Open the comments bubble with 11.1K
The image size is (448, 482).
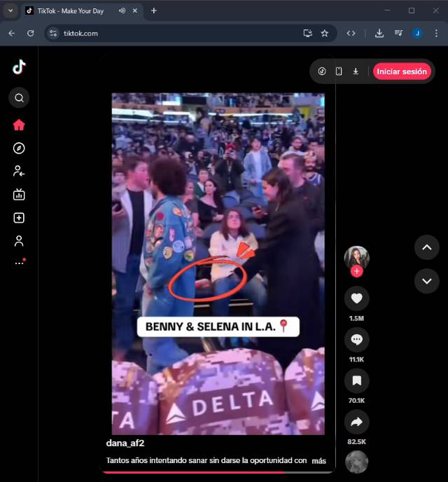tap(357, 340)
